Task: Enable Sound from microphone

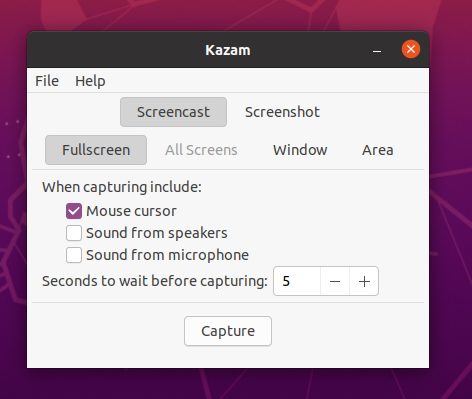Action: (x=74, y=255)
